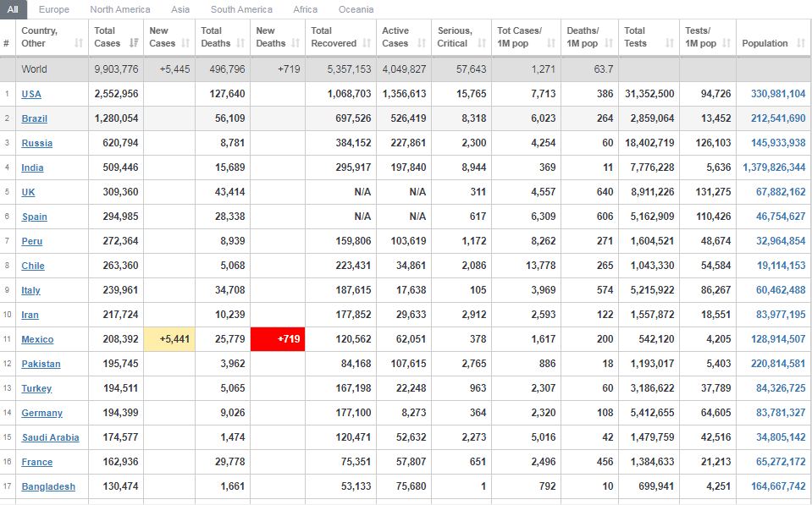Switch to the Oceania tab
The height and width of the screenshot is (505, 812).
point(356,9)
